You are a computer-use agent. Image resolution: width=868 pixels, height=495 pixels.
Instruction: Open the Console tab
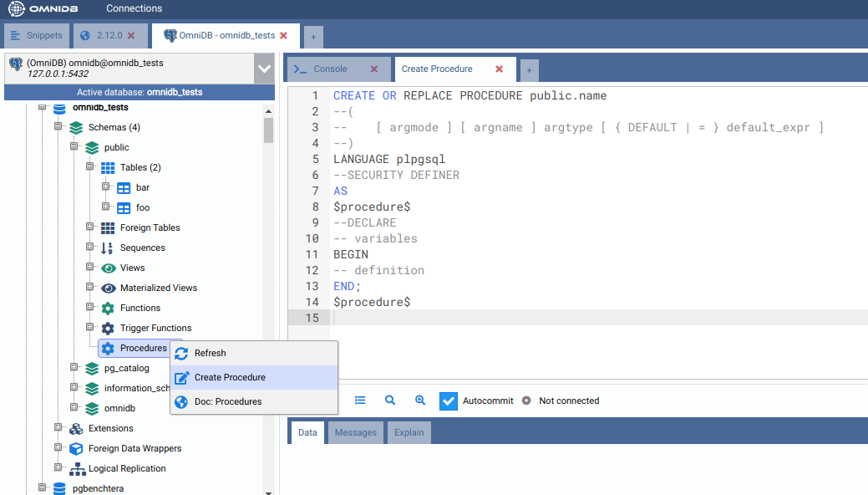[330, 69]
